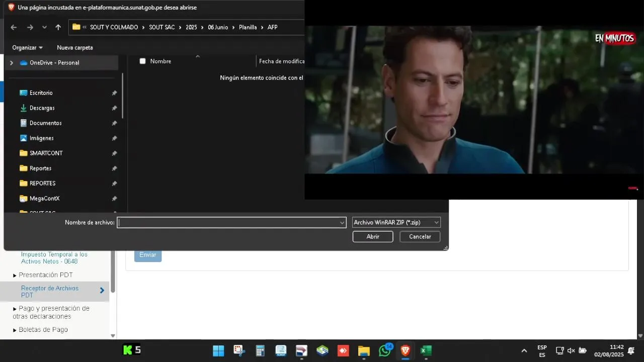Show hidden system tray icons

click(x=524, y=350)
